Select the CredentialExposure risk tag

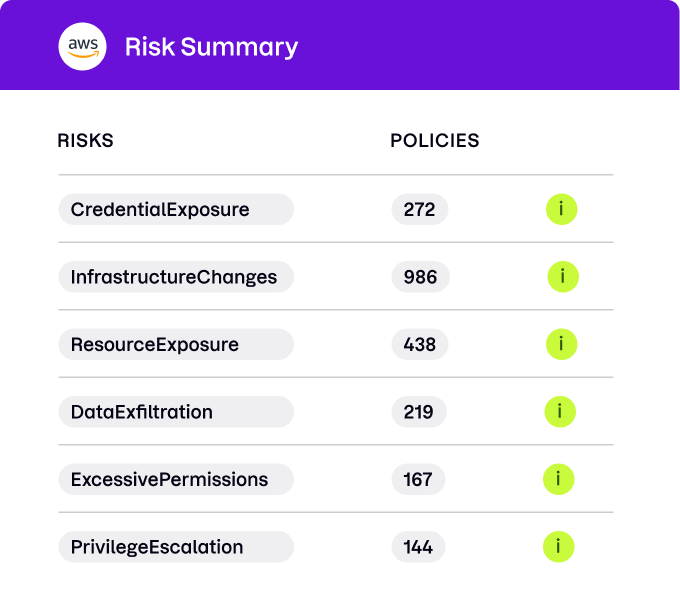click(176, 210)
